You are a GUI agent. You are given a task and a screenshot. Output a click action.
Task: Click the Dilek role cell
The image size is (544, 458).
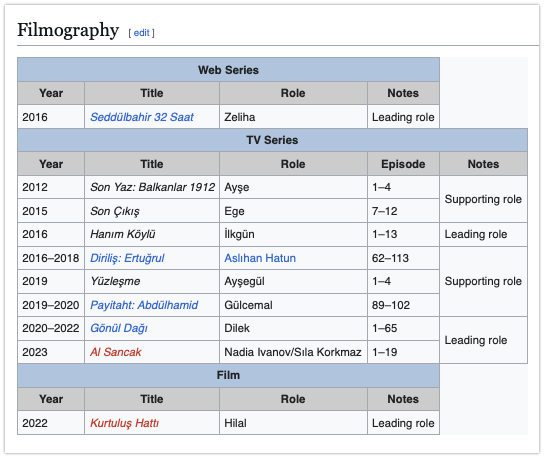pyautogui.click(x=293, y=328)
